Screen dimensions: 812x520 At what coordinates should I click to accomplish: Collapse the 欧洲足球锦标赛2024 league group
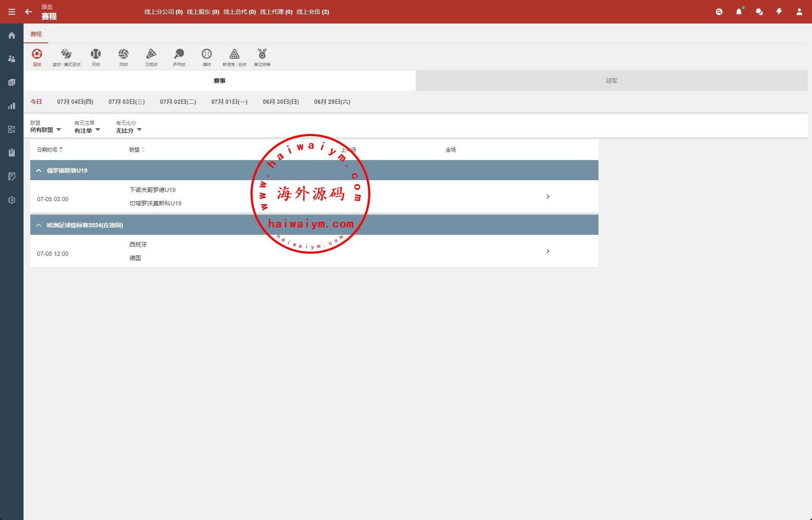click(x=39, y=225)
